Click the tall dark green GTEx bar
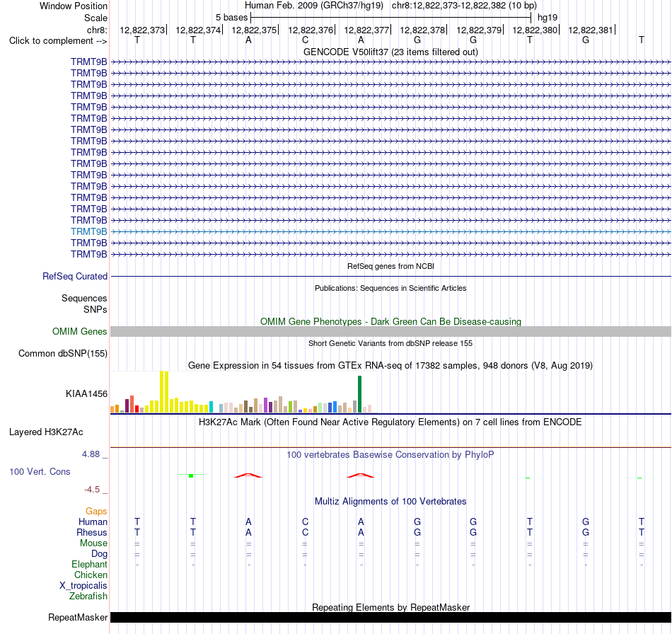Screen dimensions: 672x634 [360, 394]
